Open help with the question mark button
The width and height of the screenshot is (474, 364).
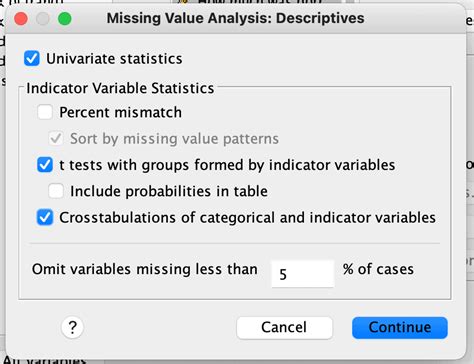[72, 327]
